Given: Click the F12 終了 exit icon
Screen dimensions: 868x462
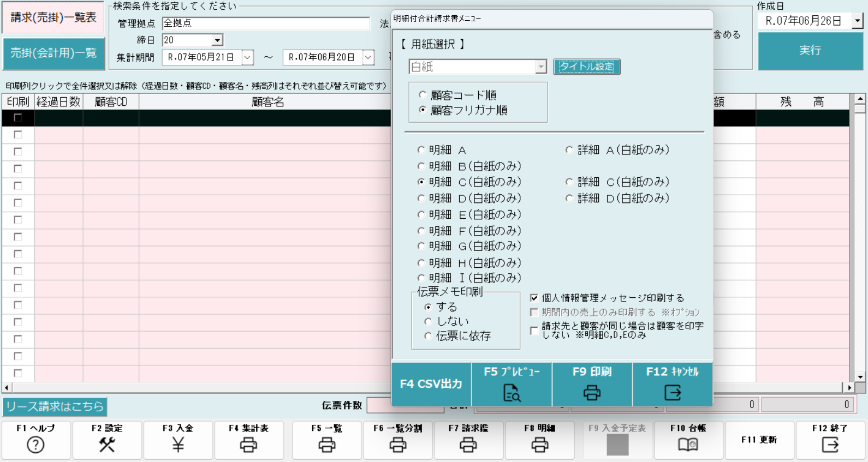Looking at the screenshot, I should [x=830, y=445].
